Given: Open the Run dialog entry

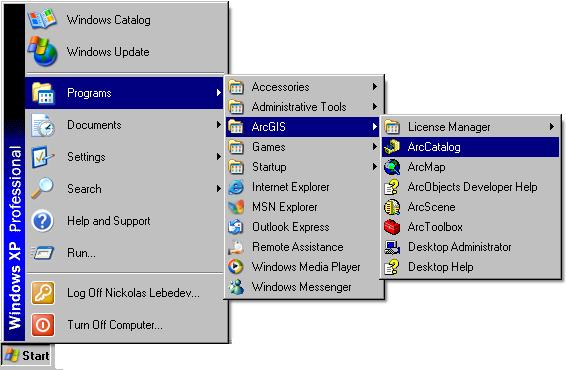Looking at the screenshot, I should click(x=125, y=253).
